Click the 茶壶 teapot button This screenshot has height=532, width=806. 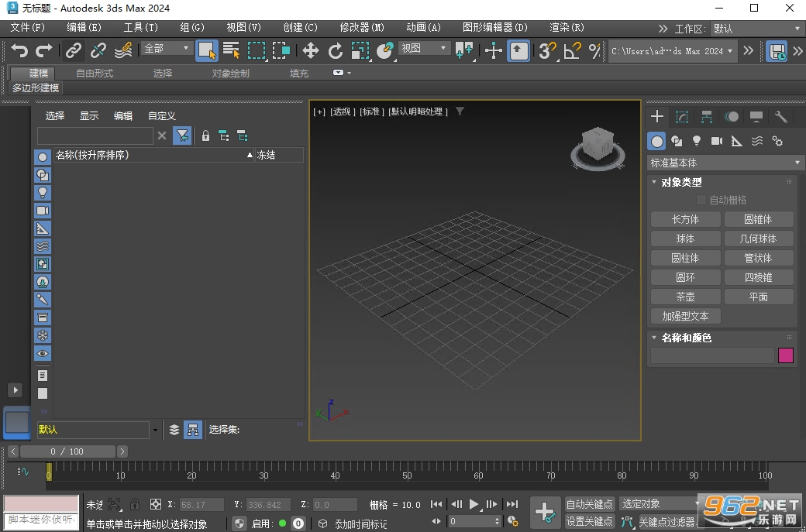pyautogui.click(x=686, y=297)
